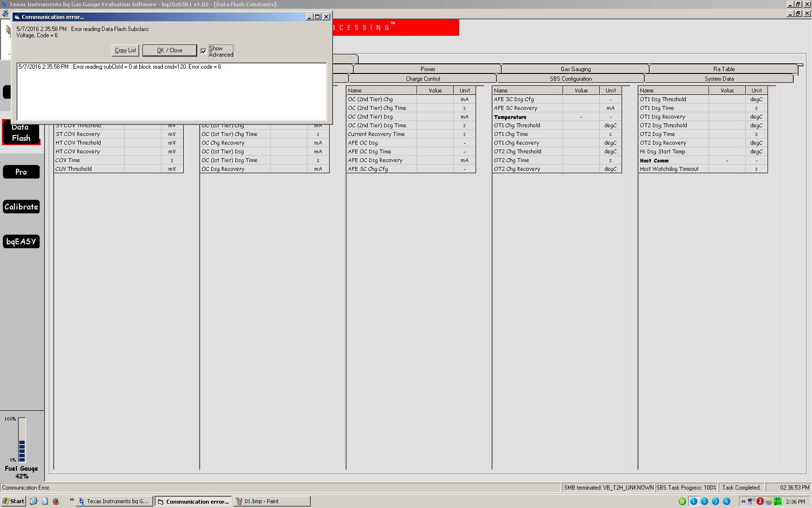This screenshot has height=508, width=812.
Task: Click the taskbar clock showing 2:36 PM
Action: tap(795, 502)
